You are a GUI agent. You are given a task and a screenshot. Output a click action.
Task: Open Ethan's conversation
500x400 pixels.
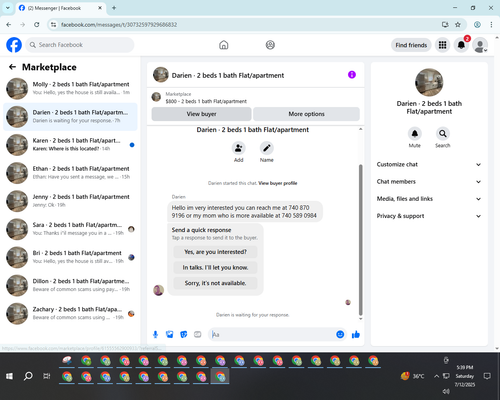(70, 173)
